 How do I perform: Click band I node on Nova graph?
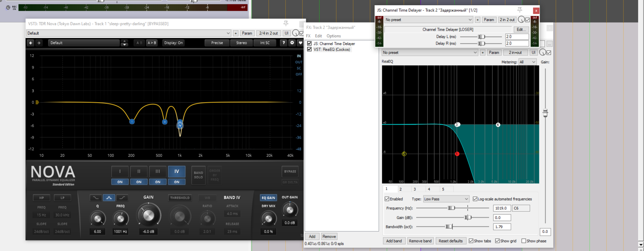132,121
